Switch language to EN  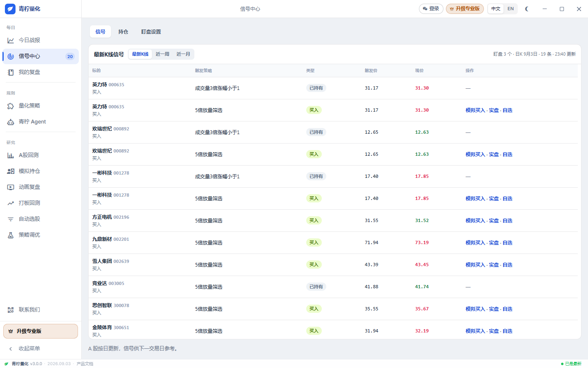pos(510,9)
